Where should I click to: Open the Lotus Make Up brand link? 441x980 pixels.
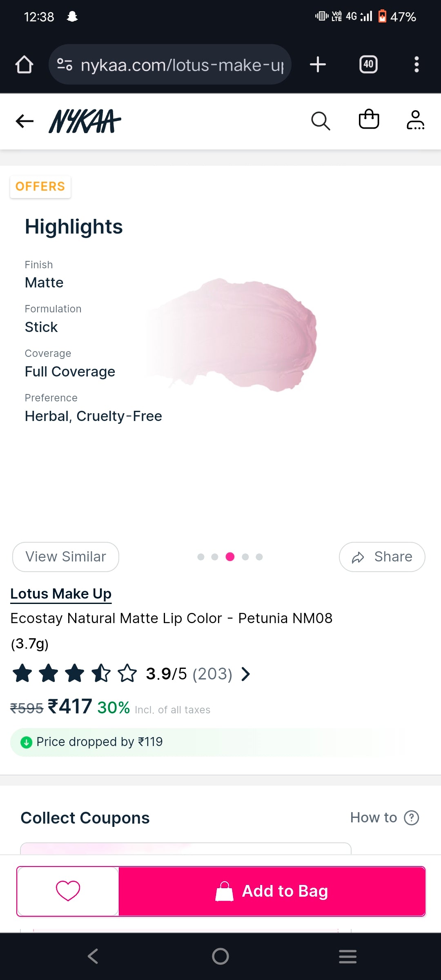(61, 594)
